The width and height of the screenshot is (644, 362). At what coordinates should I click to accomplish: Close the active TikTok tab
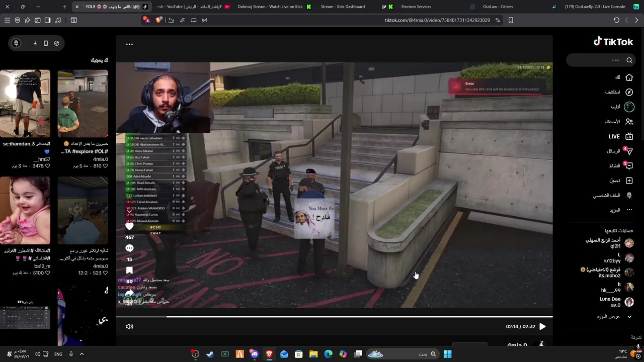[x=77, y=7]
